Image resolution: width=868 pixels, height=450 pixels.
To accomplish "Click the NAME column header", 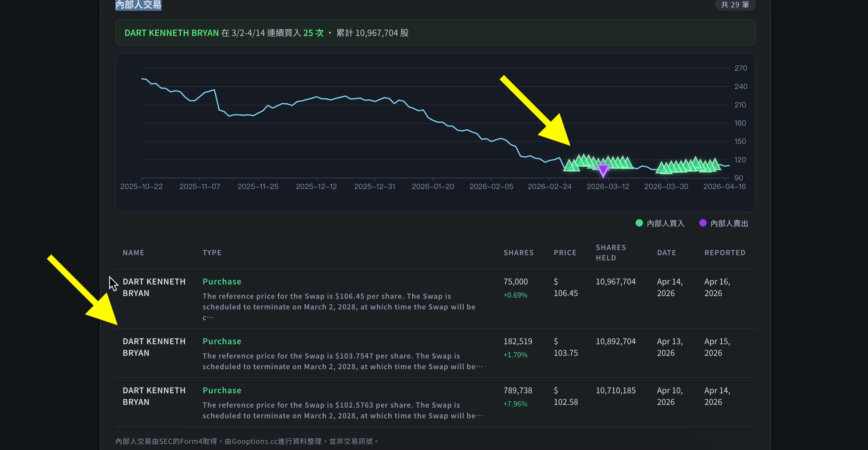I will 134,253.
